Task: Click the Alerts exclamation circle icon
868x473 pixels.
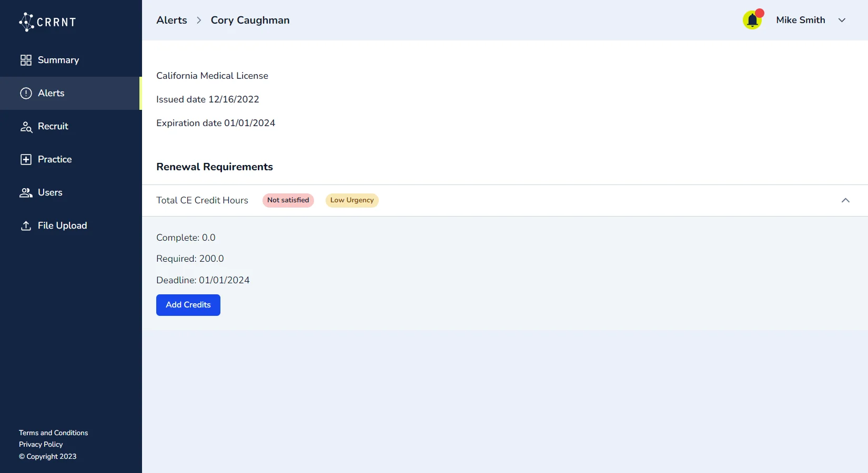Action: tap(26, 93)
